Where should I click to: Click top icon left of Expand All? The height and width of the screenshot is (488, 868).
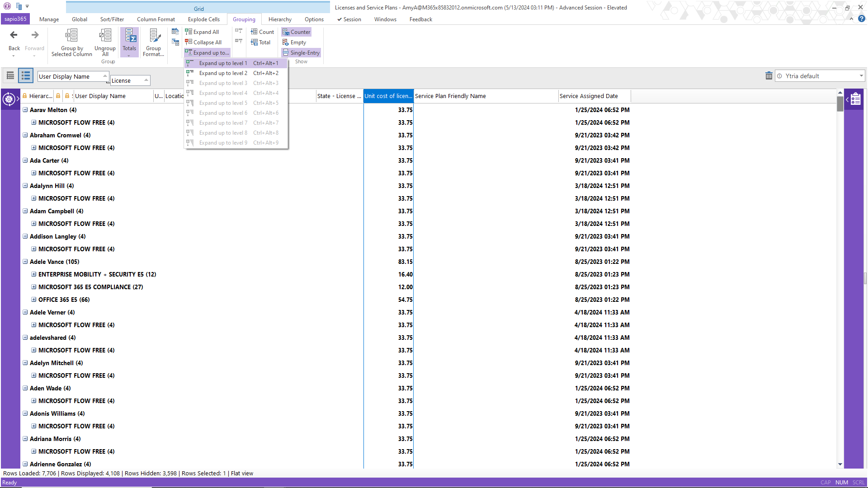click(175, 32)
